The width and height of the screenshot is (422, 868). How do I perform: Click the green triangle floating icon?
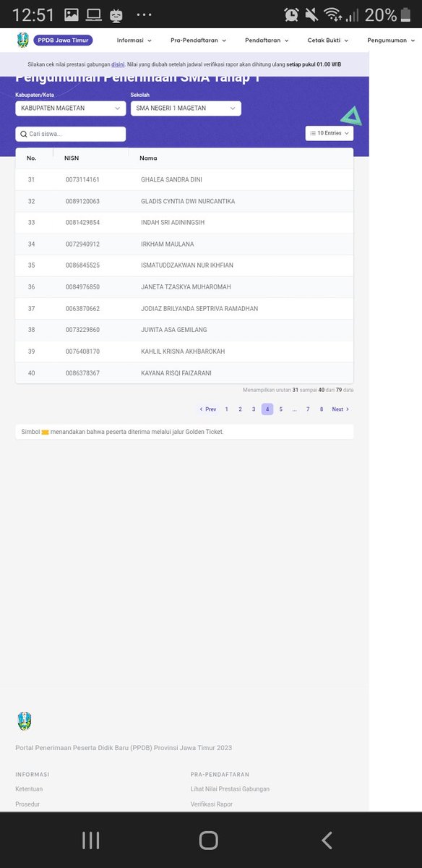point(351,118)
